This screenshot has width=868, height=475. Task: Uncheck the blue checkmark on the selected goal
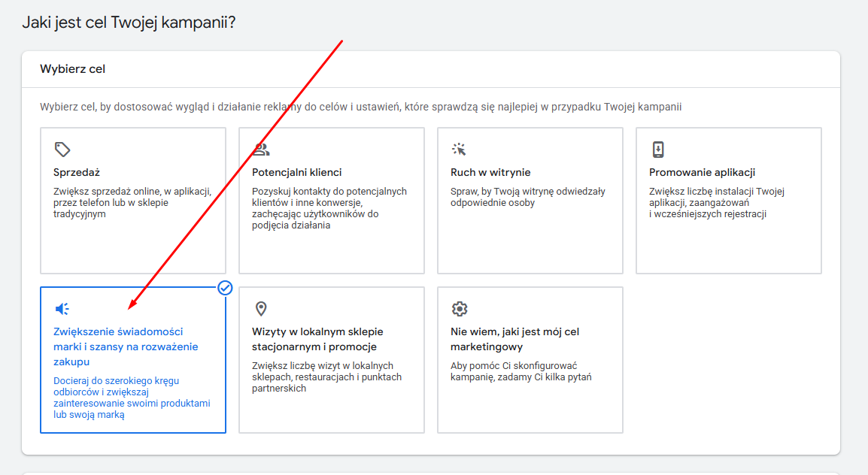click(x=225, y=288)
